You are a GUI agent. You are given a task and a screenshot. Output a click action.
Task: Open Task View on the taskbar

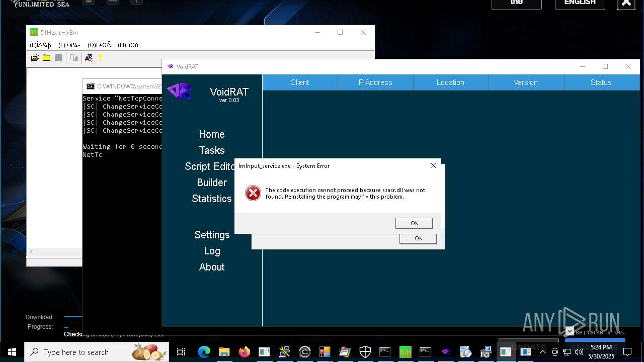pos(181,352)
